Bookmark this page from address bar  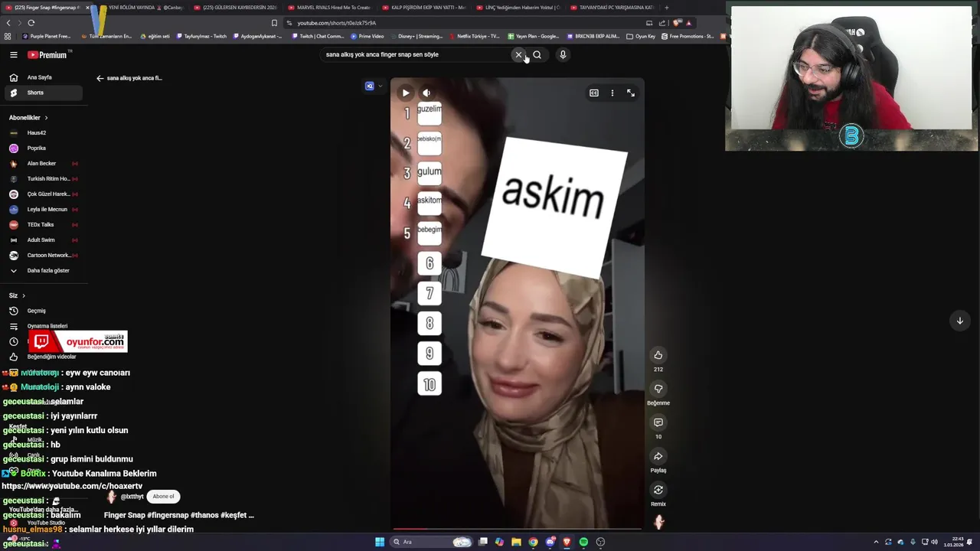(274, 23)
